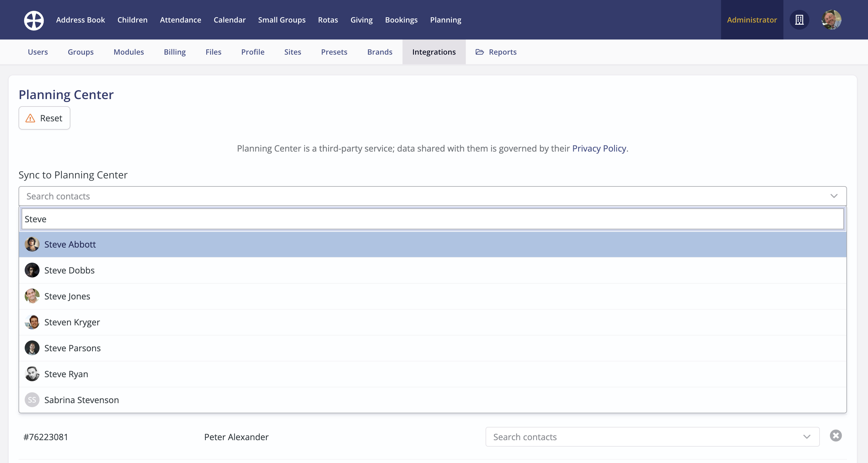Click the church logo in top navigation

34,20
